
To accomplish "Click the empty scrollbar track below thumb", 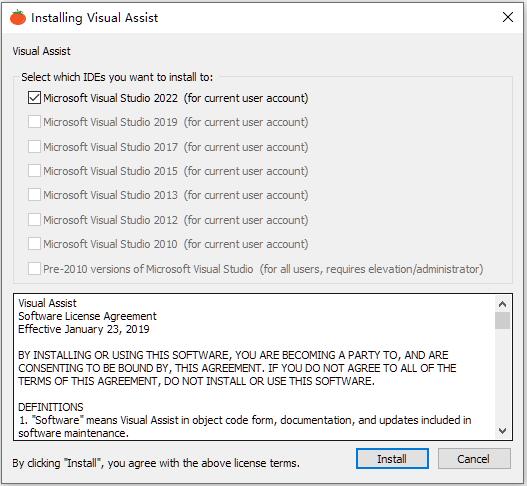I will pos(502,376).
